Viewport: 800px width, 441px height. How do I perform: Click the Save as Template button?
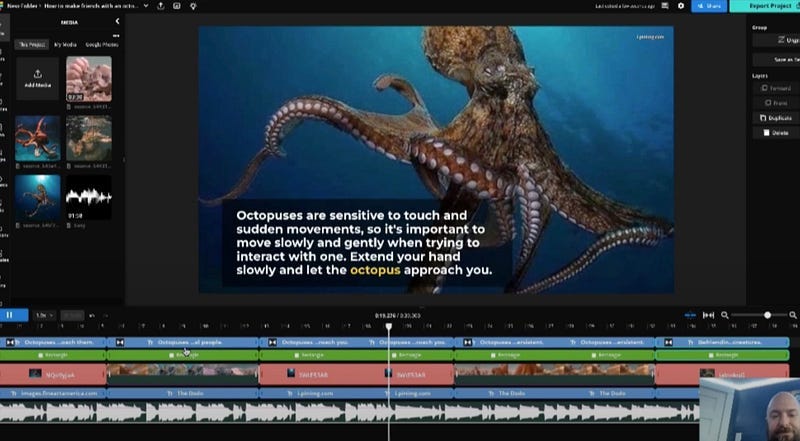(x=777, y=60)
